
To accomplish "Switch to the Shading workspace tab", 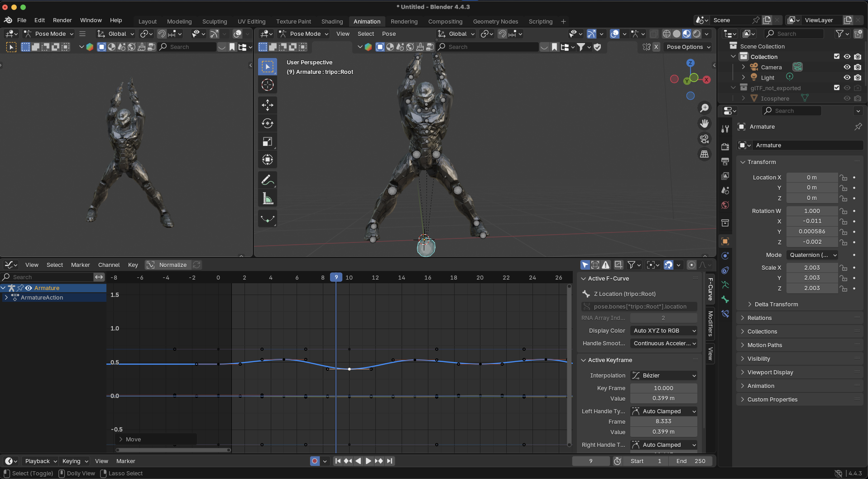I will (332, 21).
